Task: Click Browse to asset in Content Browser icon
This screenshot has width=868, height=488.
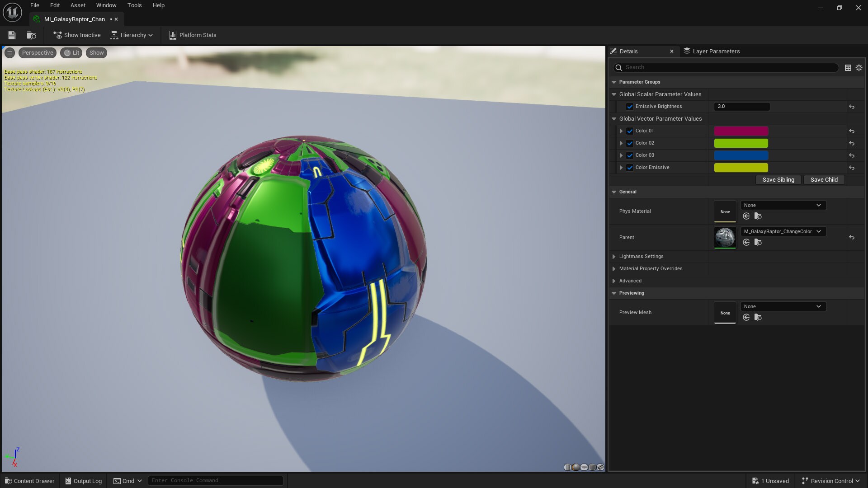Action: tap(31, 35)
